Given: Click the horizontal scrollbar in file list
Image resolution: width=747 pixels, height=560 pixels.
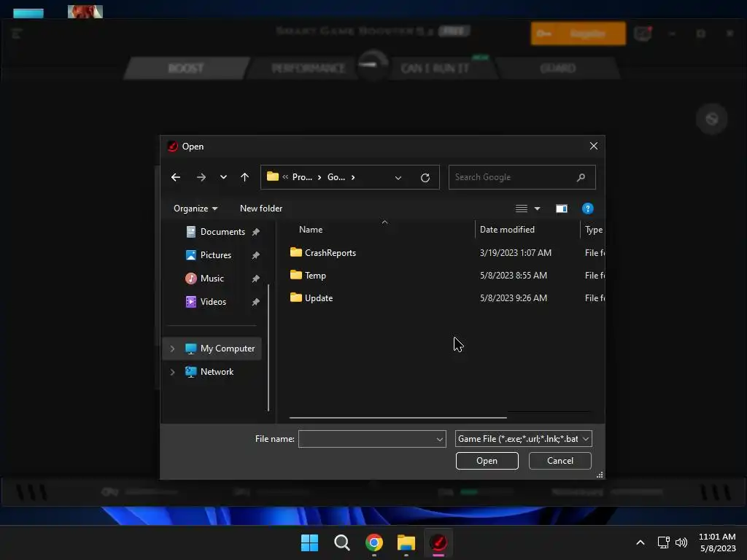Looking at the screenshot, I should [398, 418].
